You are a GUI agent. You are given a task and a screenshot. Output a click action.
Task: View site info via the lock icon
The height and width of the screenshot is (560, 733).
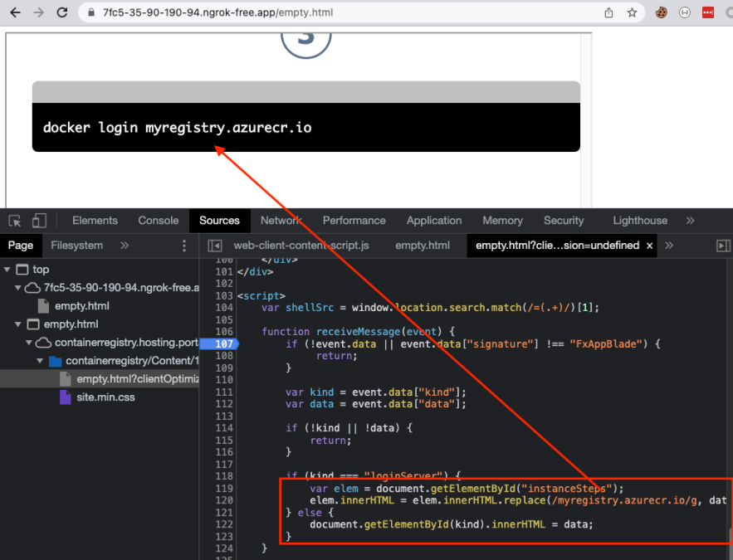[91, 12]
